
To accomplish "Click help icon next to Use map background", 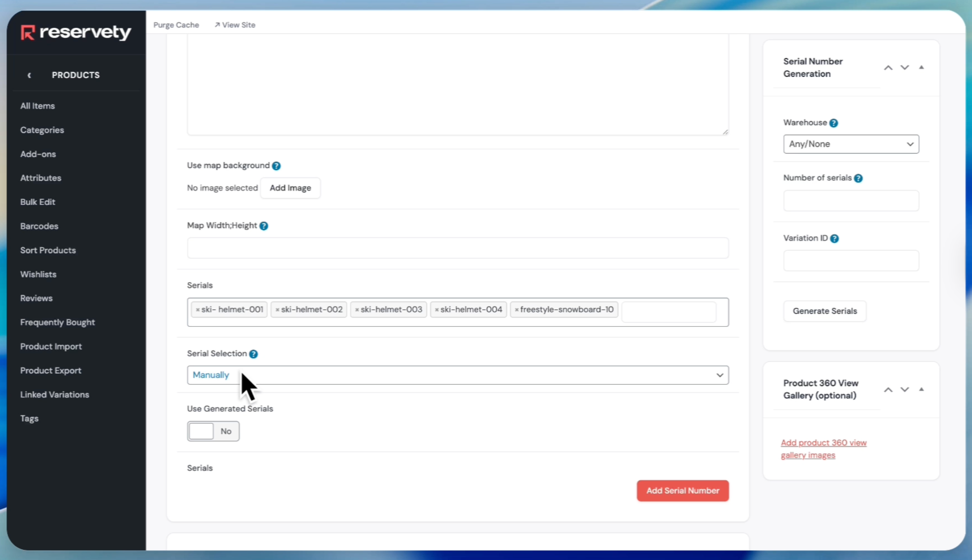I will point(276,166).
